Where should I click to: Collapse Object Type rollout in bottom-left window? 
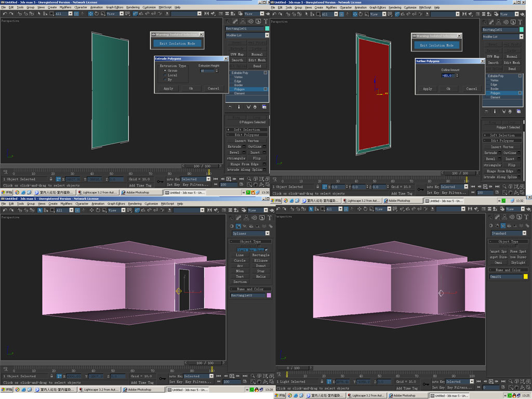[x=250, y=242]
